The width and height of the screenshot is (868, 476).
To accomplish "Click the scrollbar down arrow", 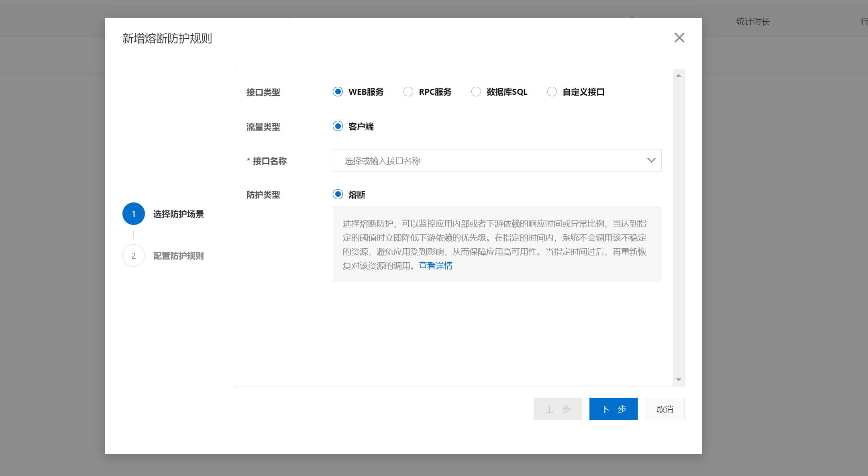I will click(679, 380).
